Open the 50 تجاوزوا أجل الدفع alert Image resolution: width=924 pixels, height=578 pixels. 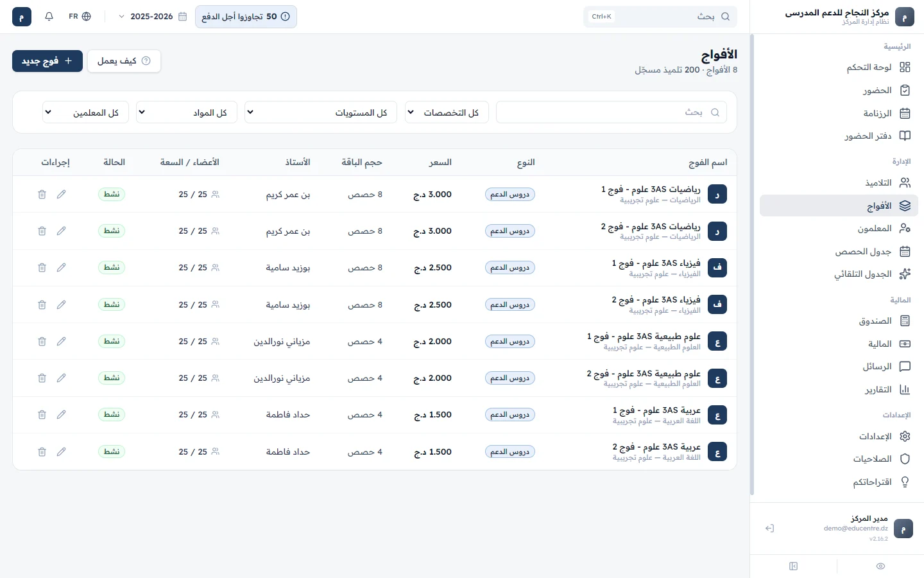[x=246, y=17]
